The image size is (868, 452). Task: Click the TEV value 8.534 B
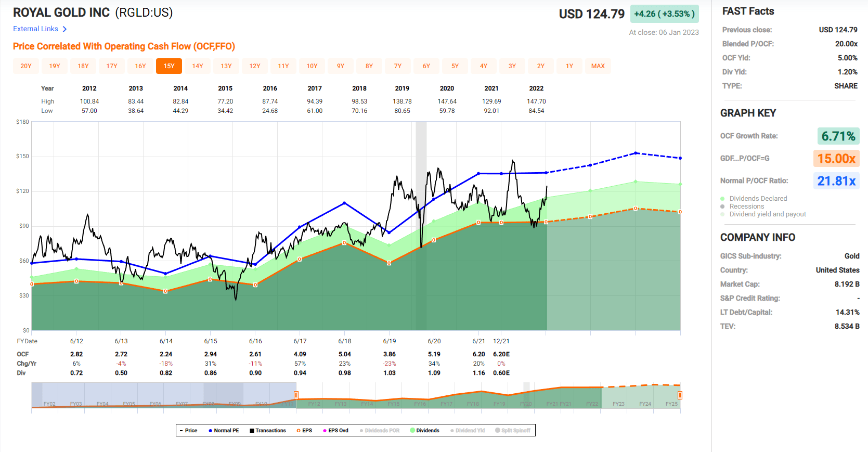click(x=847, y=326)
